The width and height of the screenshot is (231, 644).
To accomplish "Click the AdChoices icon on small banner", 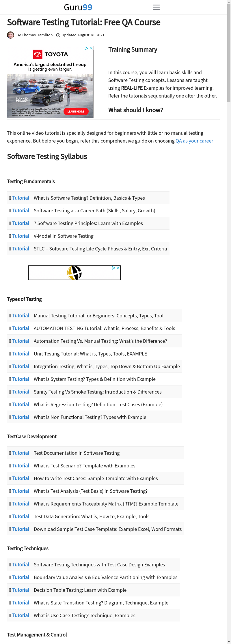I will coord(113,268).
